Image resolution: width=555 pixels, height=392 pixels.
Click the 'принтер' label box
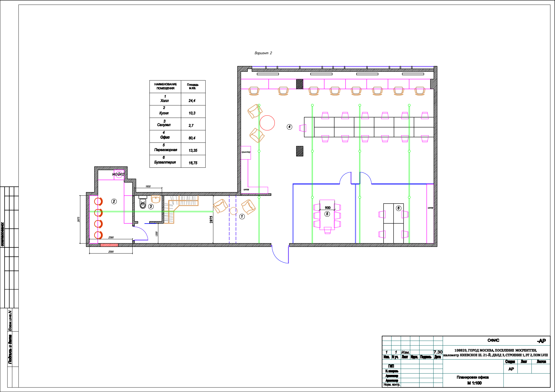(246, 153)
